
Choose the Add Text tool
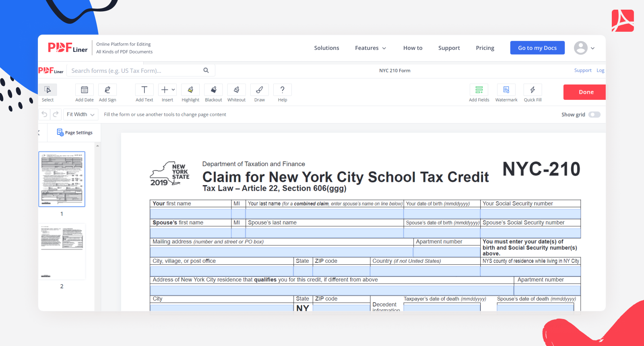tap(144, 90)
